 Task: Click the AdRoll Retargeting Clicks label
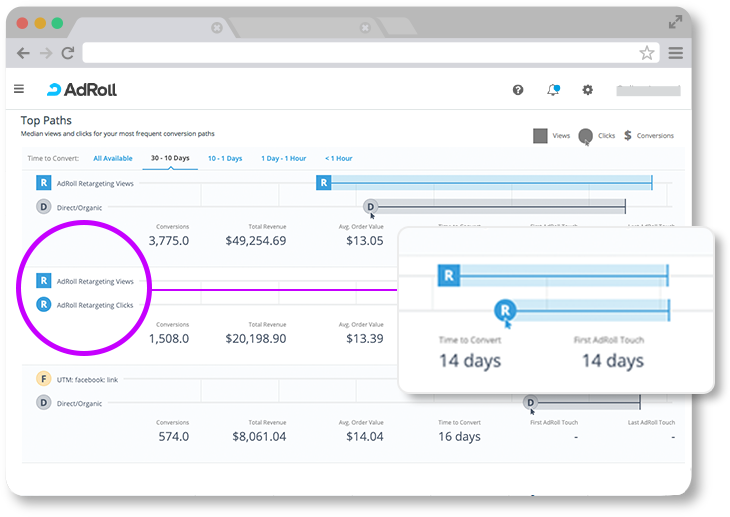(95, 306)
